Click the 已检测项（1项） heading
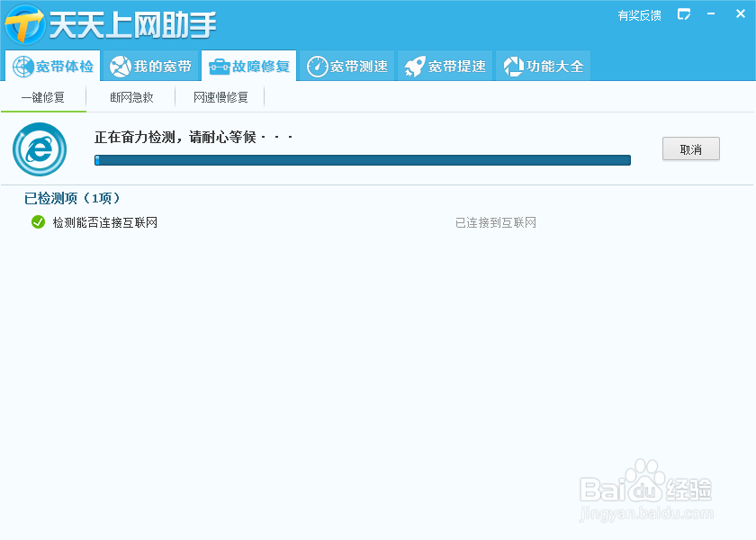This screenshot has width=756, height=540. (72, 198)
